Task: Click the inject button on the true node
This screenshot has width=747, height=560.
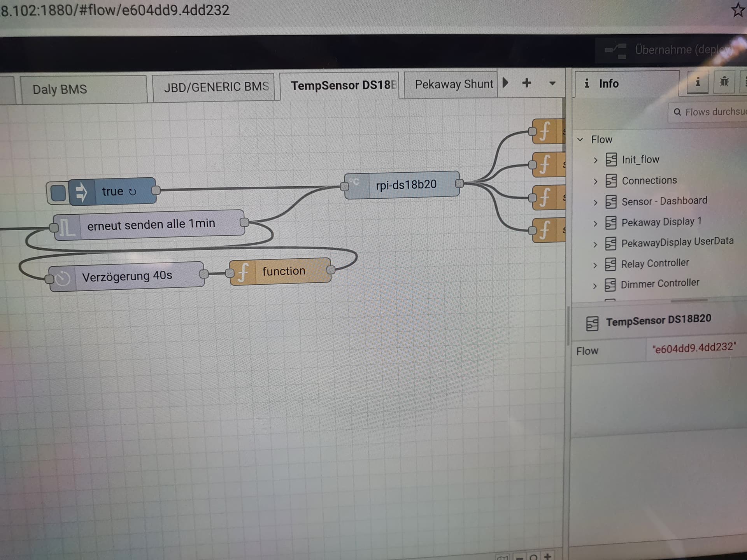Action: 58,193
